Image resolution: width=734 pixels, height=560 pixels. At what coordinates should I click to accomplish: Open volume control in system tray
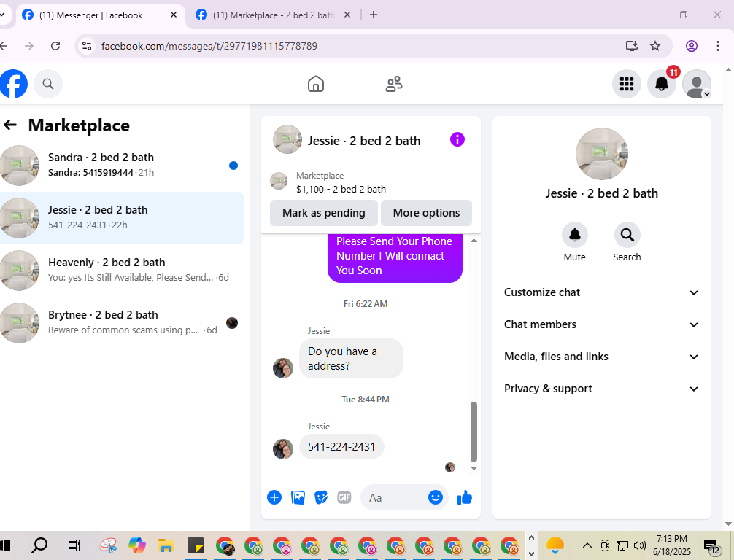639,545
